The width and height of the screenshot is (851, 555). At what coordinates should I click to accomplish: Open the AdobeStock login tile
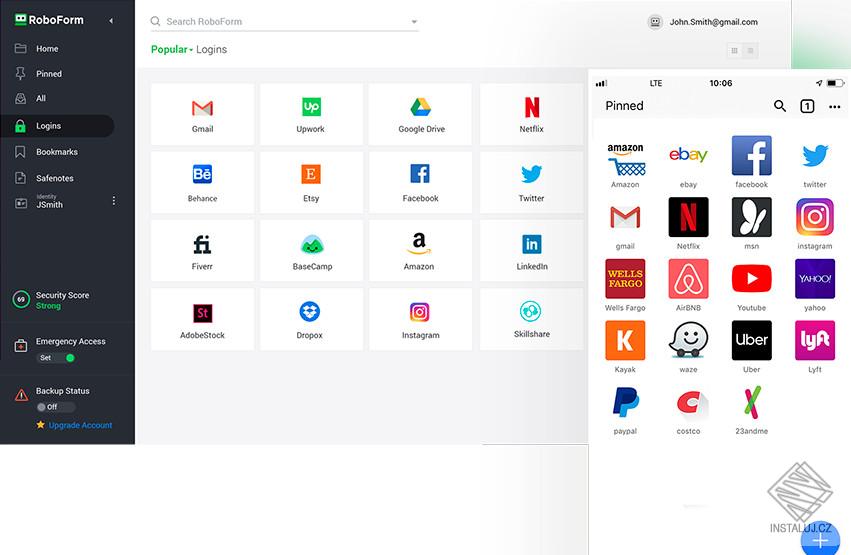click(x=202, y=319)
